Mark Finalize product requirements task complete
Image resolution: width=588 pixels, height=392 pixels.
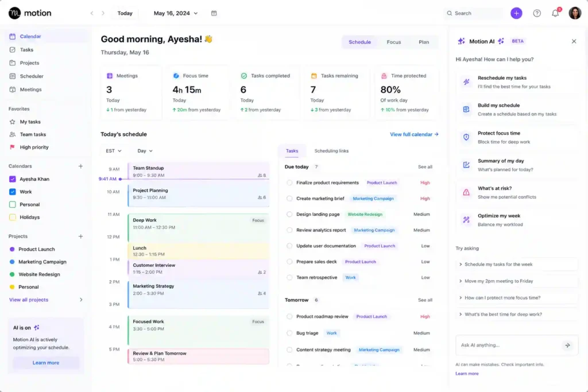289,183
